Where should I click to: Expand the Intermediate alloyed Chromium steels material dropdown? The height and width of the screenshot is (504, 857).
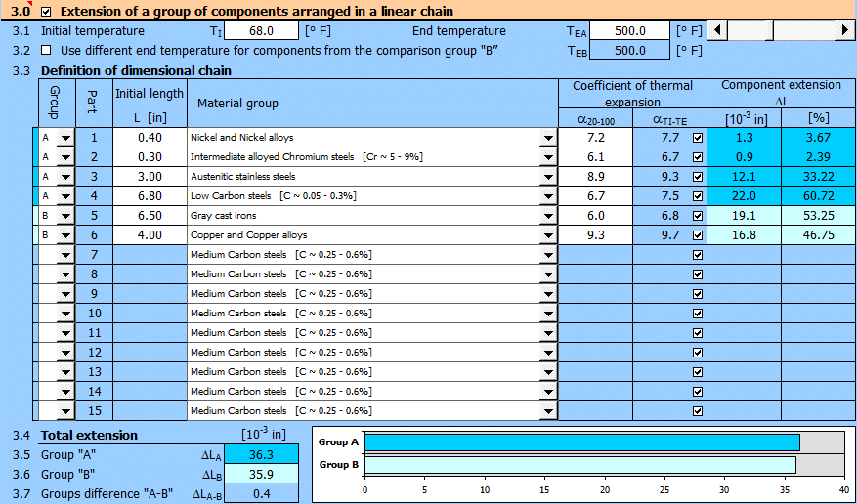548,157
